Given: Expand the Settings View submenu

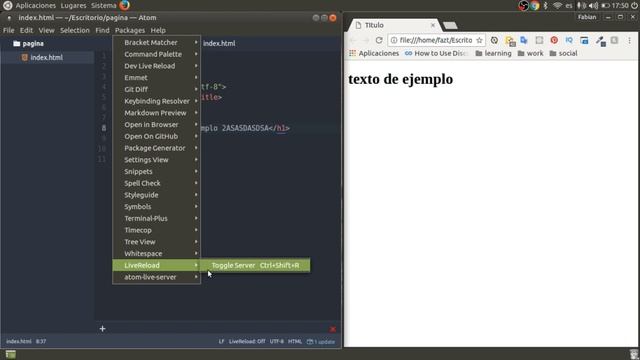Looking at the screenshot, I should (156, 160).
